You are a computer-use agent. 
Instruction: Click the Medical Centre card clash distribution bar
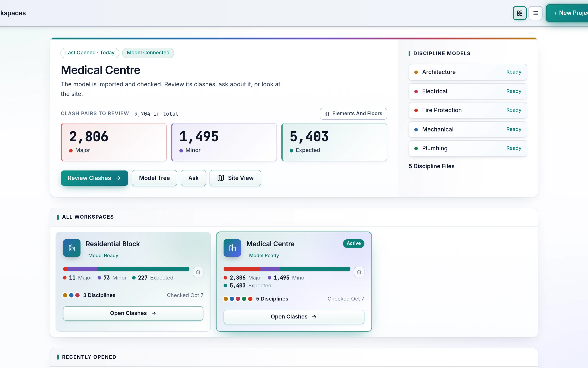coord(287,269)
